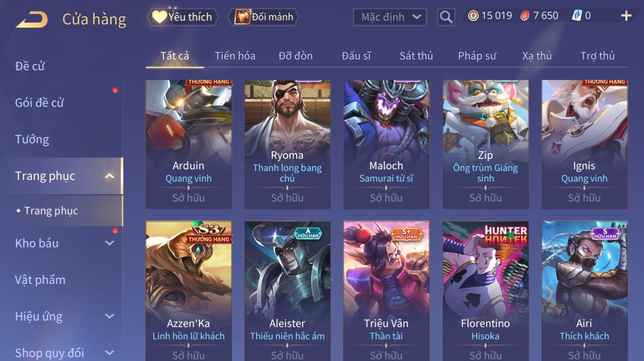Tap the plus icon to add currency
The image size is (644, 361).
626,16
